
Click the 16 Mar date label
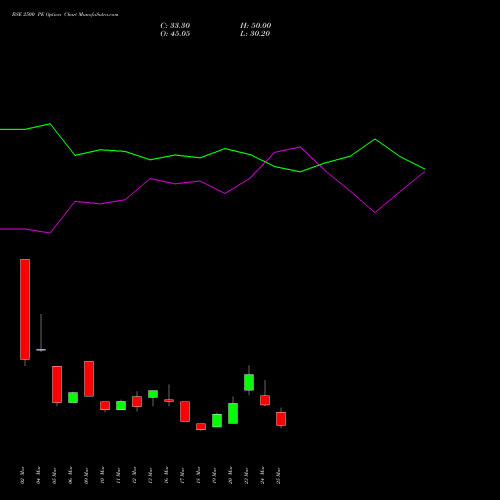coord(166,475)
